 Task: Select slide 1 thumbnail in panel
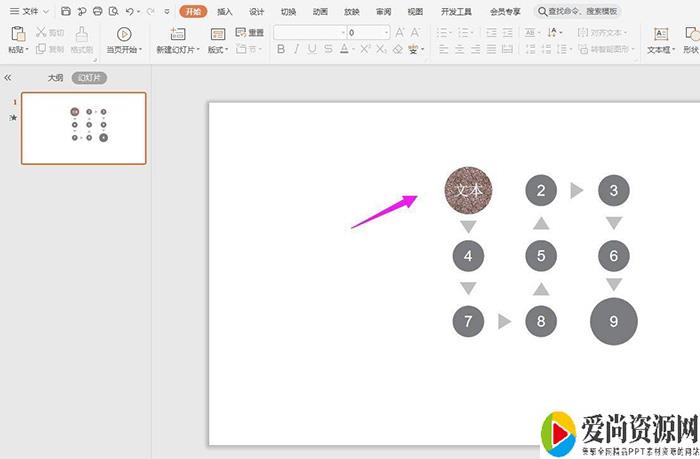click(x=84, y=128)
